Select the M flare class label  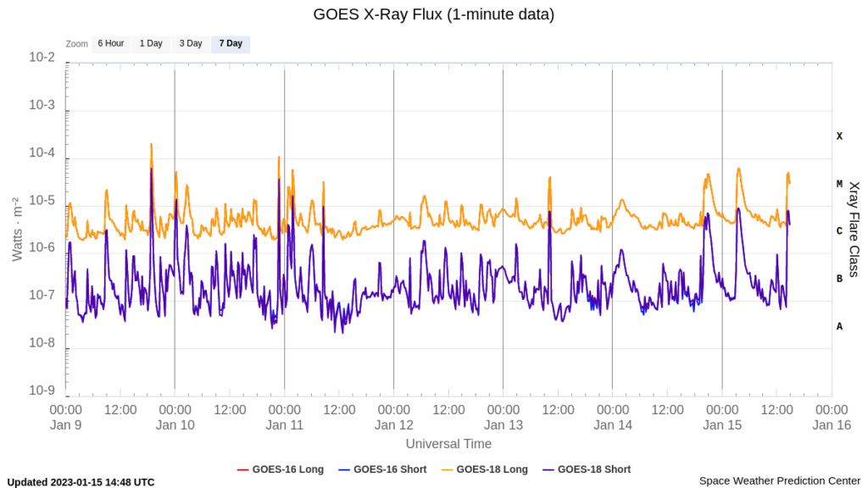839,184
